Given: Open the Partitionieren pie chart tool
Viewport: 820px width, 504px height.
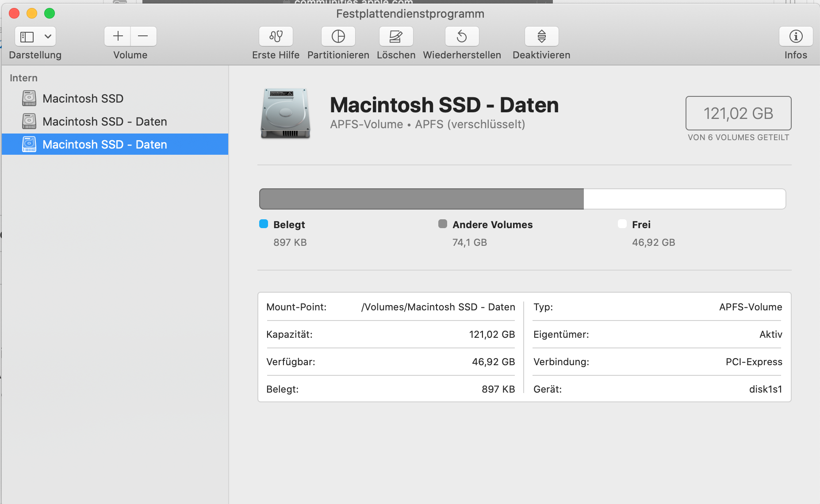Looking at the screenshot, I should (338, 36).
